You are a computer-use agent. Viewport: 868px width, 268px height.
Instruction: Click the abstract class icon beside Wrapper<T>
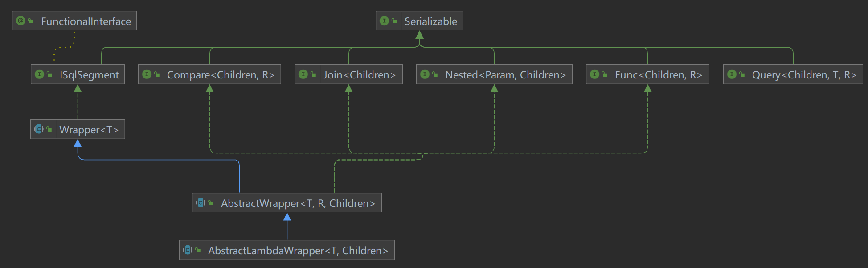(x=39, y=129)
